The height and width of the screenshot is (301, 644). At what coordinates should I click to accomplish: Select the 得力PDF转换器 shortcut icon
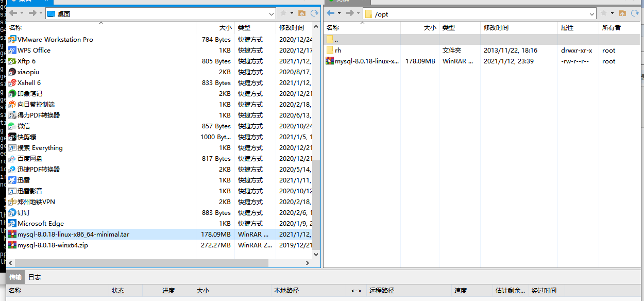coord(12,115)
